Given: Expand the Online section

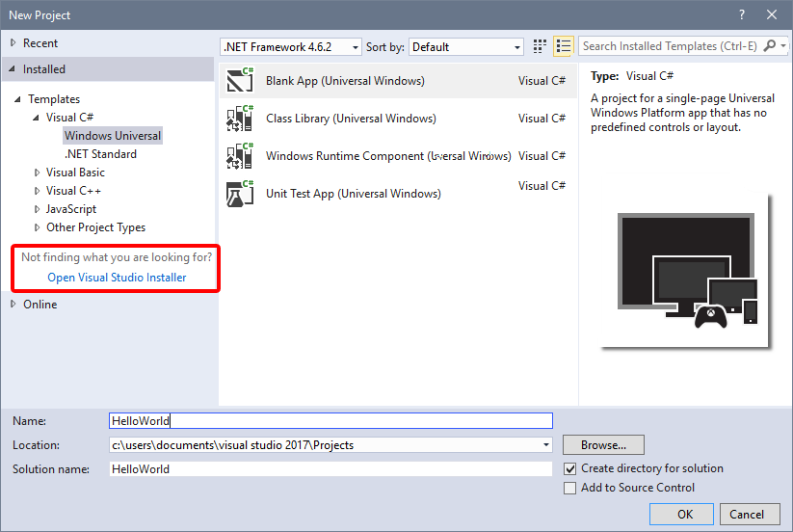Looking at the screenshot, I should 13,304.
